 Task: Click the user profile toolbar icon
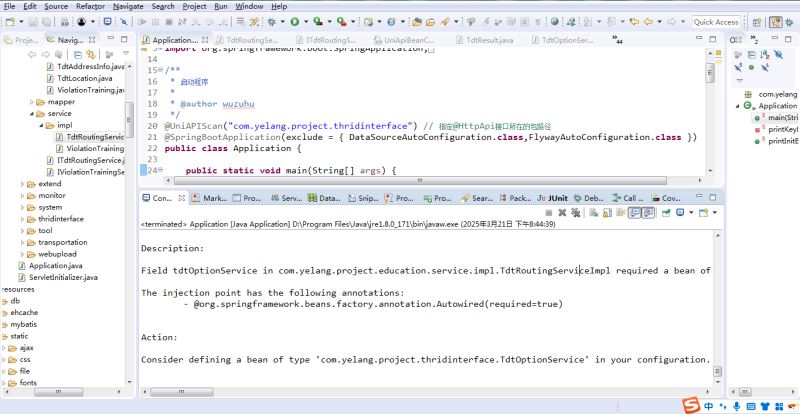click(x=82, y=22)
